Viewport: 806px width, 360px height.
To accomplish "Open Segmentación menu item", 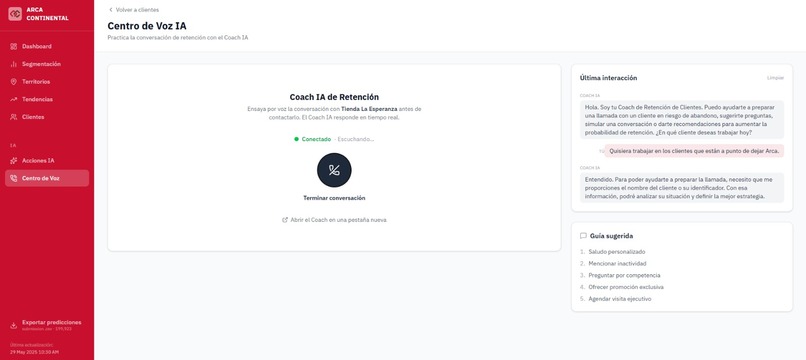I will (47, 64).
